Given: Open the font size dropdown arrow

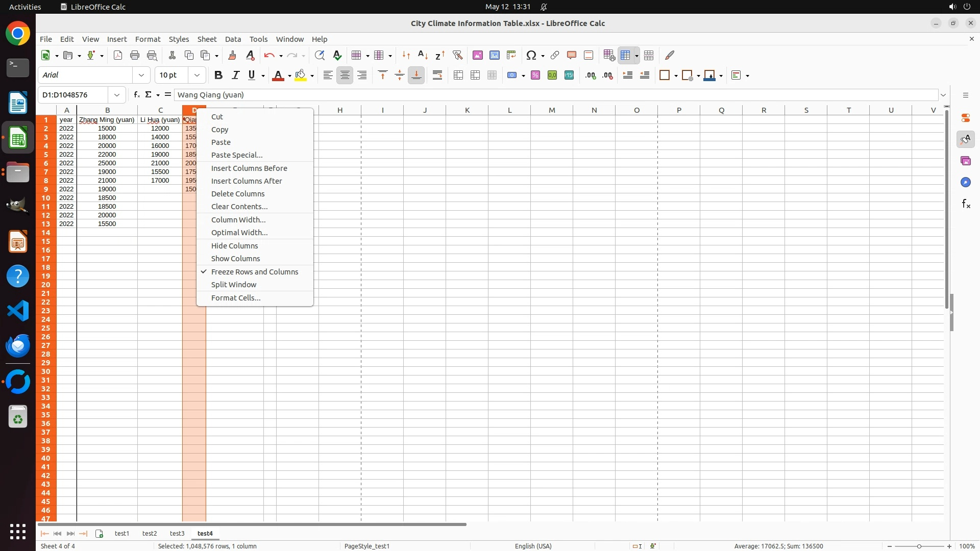Looking at the screenshot, I should pos(197,76).
